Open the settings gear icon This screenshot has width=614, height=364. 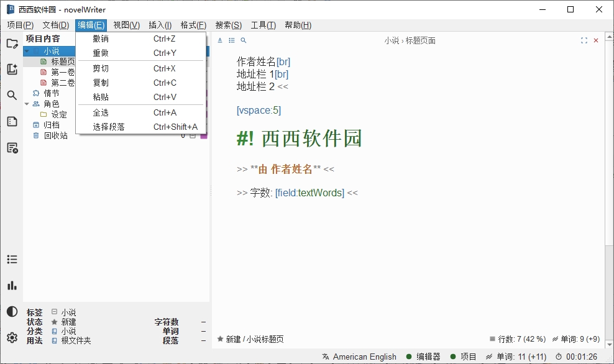[12, 337]
